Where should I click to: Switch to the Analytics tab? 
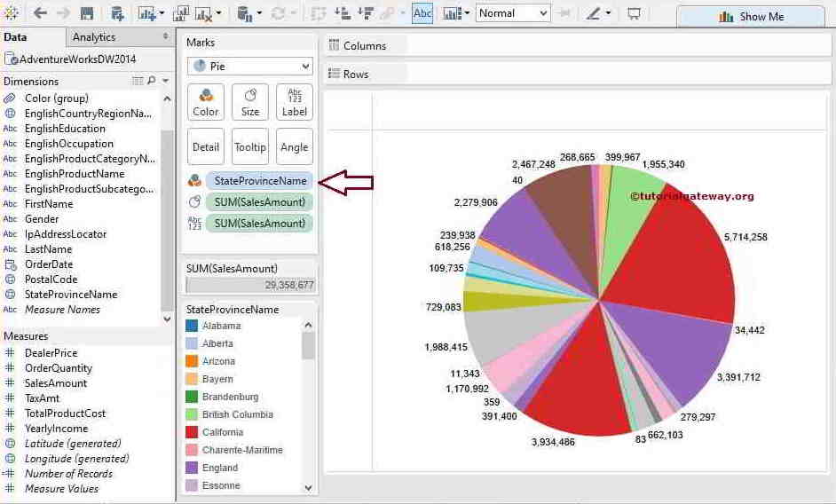click(94, 37)
